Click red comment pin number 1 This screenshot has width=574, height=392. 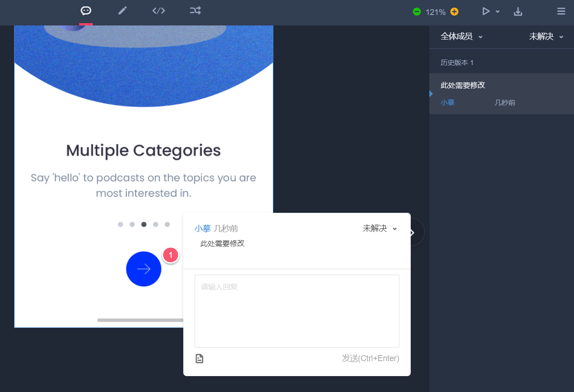(x=171, y=256)
